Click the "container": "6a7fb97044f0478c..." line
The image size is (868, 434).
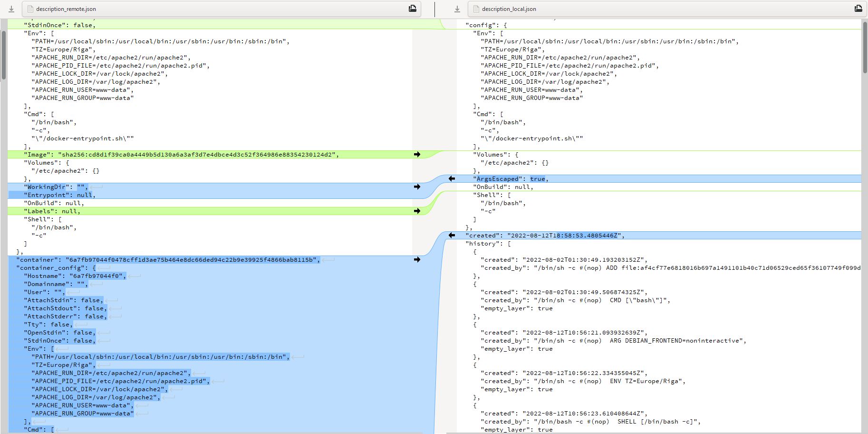(168, 260)
